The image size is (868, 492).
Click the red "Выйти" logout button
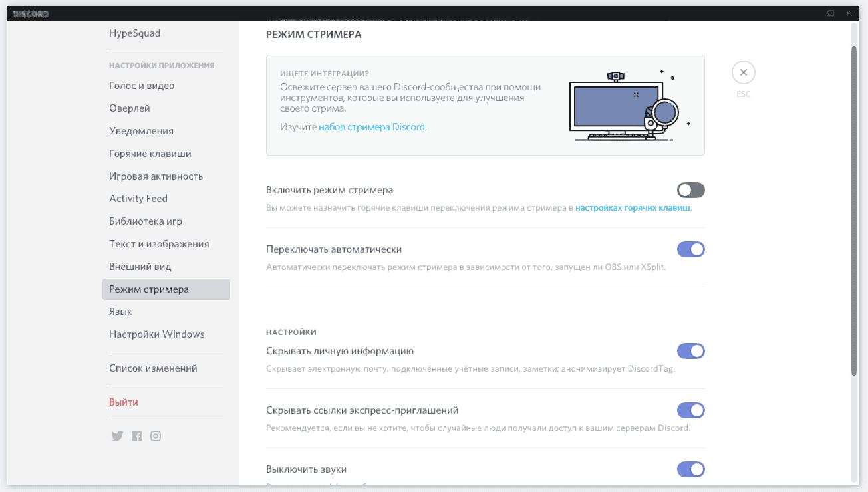tap(166, 402)
